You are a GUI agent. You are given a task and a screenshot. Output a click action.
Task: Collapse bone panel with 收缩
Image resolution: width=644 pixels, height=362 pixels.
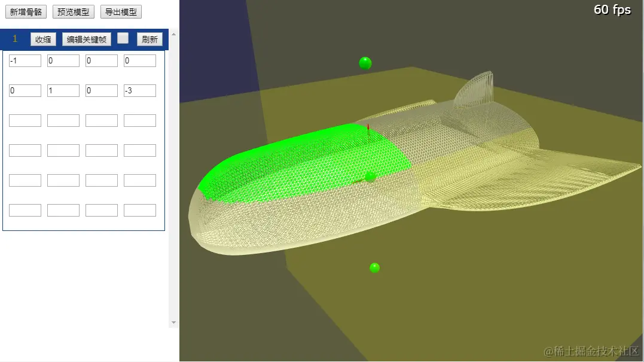tap(43, 39)
